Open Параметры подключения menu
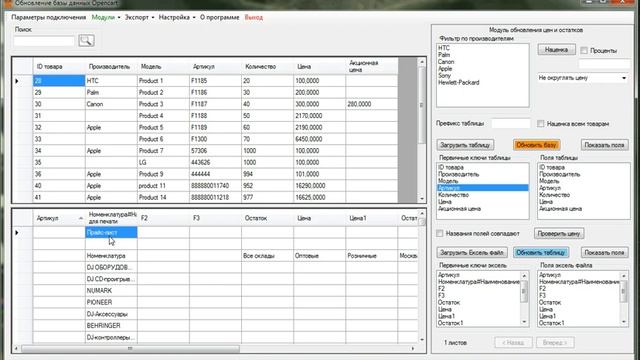 [x=49, y=18]
